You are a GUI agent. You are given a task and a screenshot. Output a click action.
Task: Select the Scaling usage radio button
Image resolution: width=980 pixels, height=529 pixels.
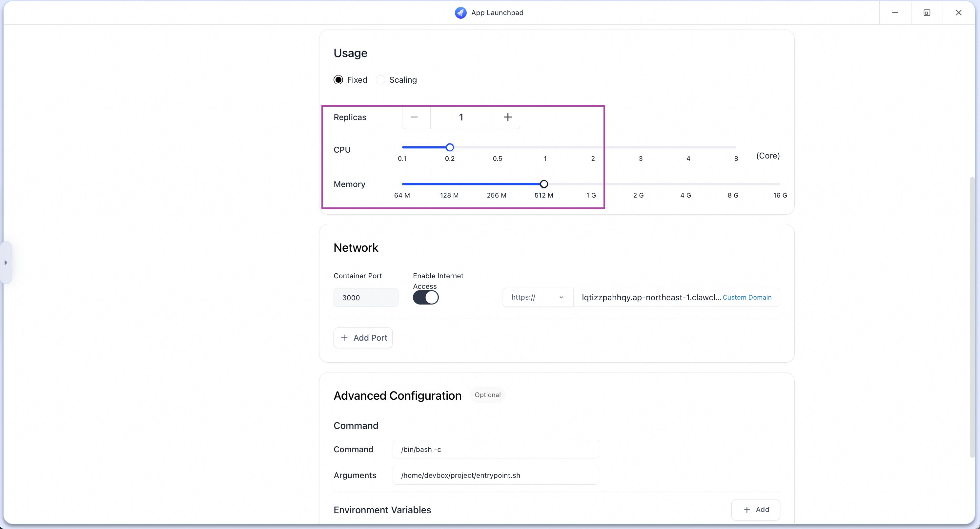pyautogui.click(x=380, y=80)
